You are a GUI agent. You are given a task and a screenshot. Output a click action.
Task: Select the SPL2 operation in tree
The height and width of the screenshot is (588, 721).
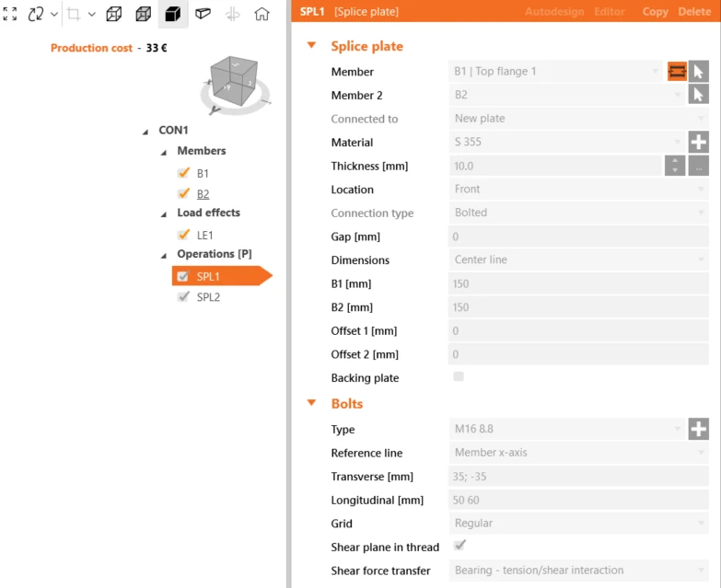click(208, 297)
